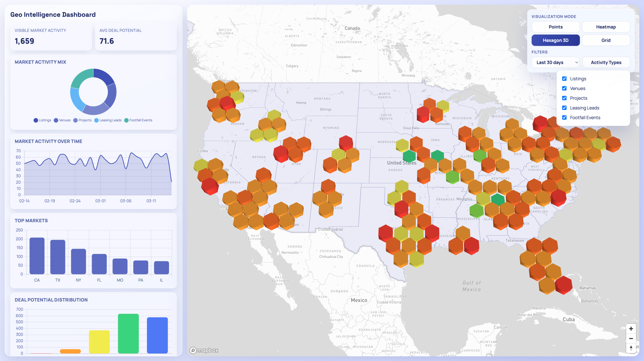Select the Grid visualization mode
The width and height of the screenshot is (644, 361).
[606, 40]
